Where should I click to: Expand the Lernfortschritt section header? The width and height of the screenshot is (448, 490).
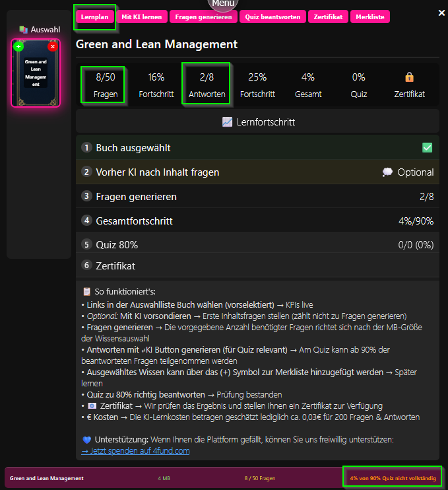(257, 122)
